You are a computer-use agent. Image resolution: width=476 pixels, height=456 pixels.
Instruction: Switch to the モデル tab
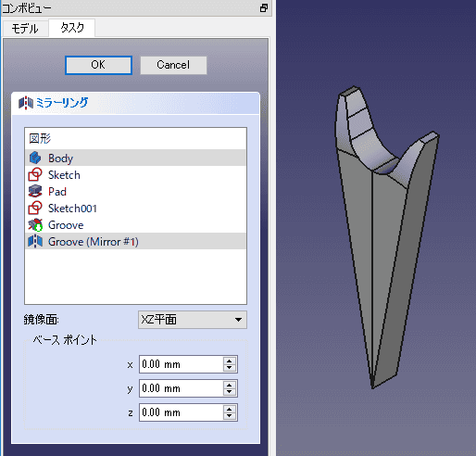[25, 29]
